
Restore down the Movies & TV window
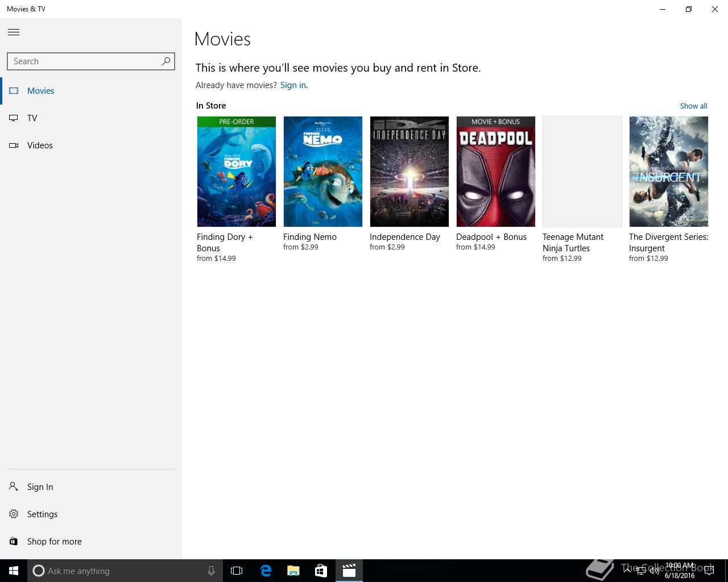(x=689, y=9)
